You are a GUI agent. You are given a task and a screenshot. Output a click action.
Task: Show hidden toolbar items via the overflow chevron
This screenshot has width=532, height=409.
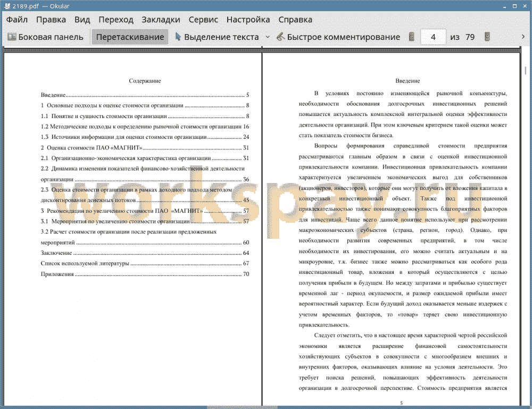523,37
